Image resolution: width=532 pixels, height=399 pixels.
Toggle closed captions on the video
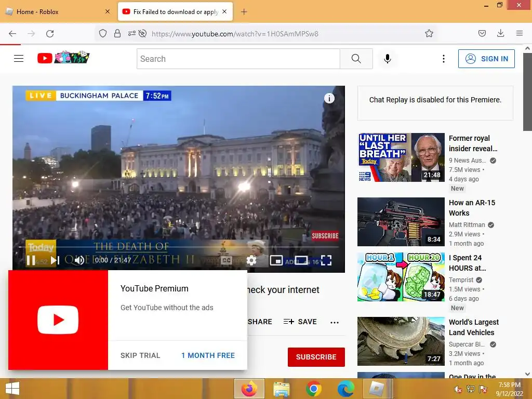click(227, 260)
